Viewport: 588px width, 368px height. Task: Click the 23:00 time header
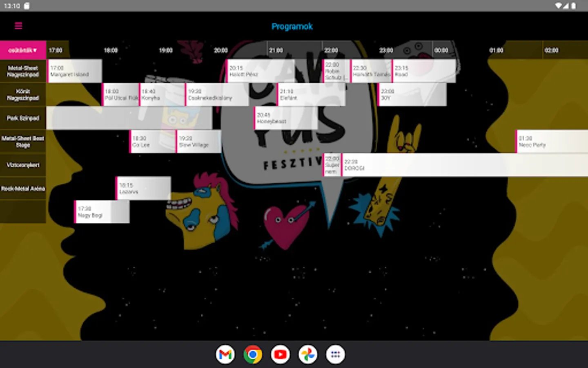tap(386, 50)
